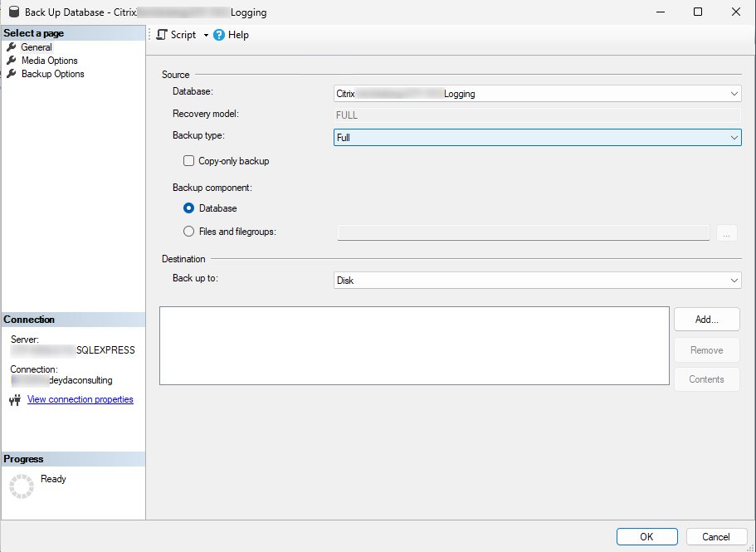
Task: Expand the Database dropdown list
Action: pos(734,95)
